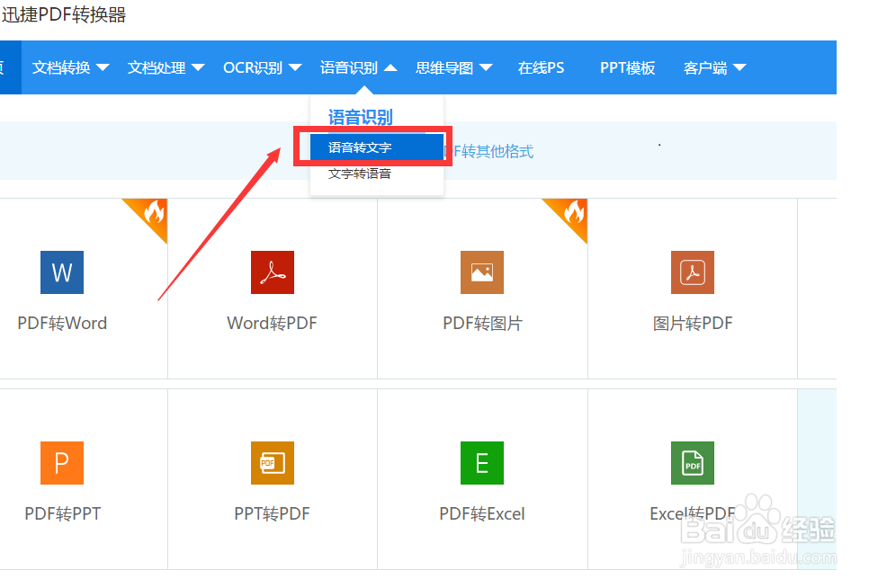Click the Word转PDF red PDF icon
Viewport: 887px width, 588px height.
pos(272,272)
